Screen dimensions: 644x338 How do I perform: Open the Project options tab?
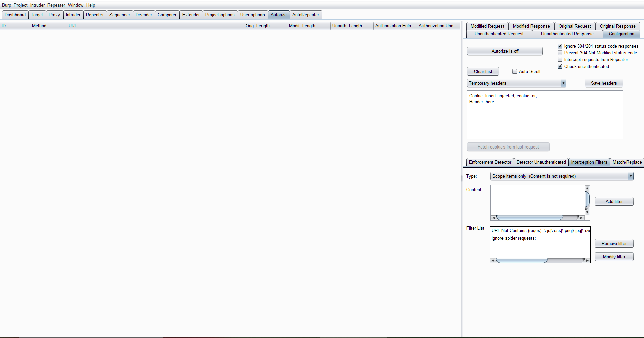click(220, 15)
